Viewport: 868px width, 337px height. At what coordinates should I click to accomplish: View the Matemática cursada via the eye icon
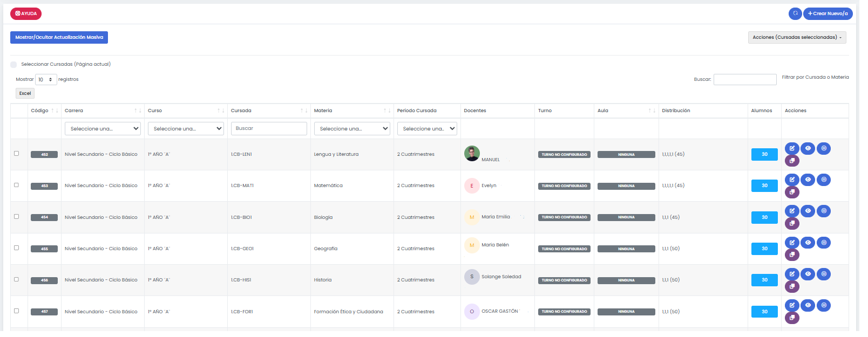[x=808, y=180]
